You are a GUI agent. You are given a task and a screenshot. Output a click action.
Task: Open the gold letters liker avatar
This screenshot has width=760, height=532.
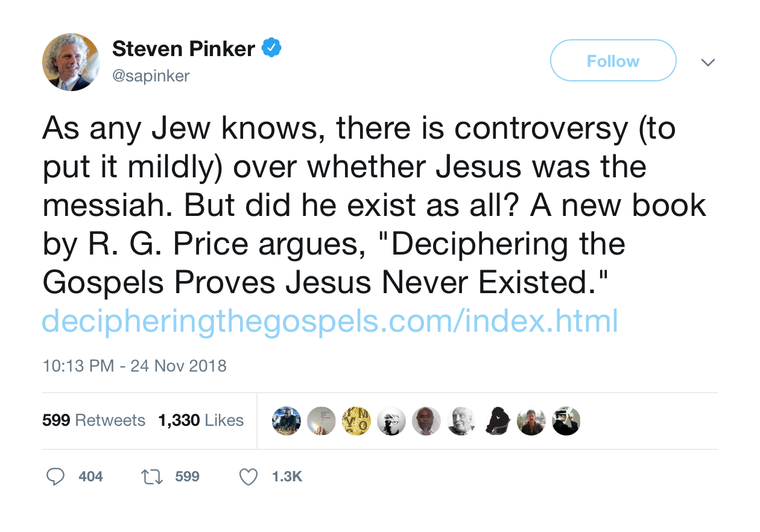click(x=356, y=420)
